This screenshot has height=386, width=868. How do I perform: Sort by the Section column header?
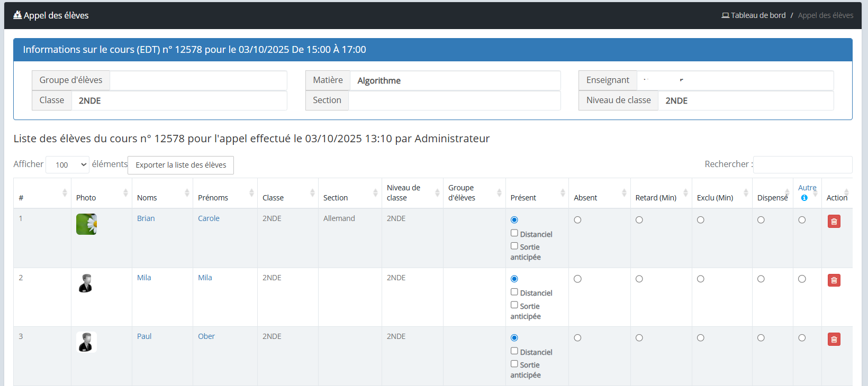point(336,198)
